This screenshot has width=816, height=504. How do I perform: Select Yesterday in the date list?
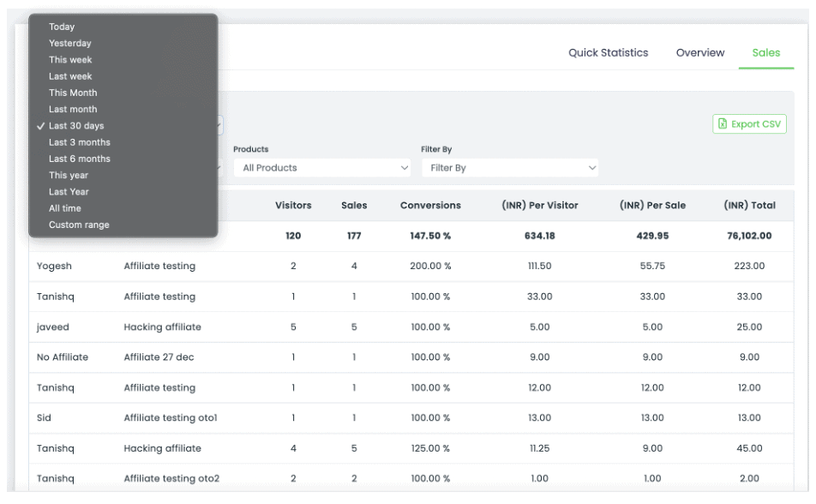pos(69,43)
